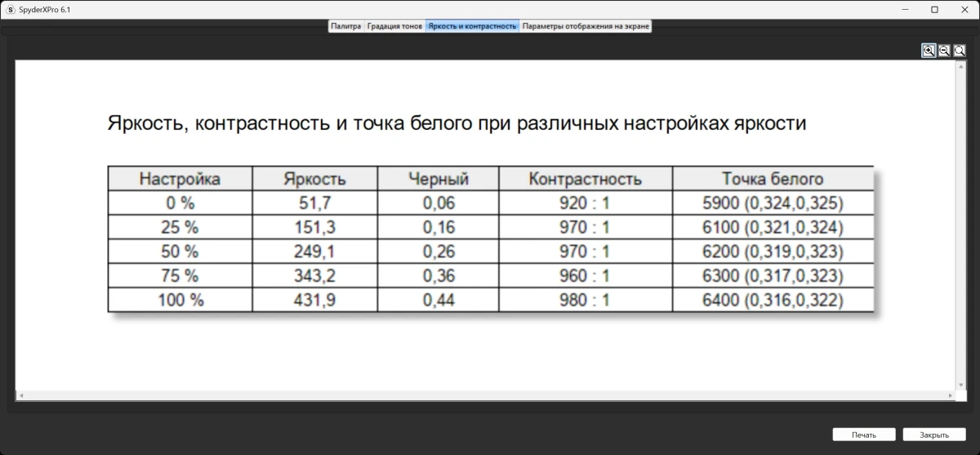This screenshot has width=980, height=455.
Task: Click white point 5900 (0,324,0,325)
Action: [x=773, y=203]
